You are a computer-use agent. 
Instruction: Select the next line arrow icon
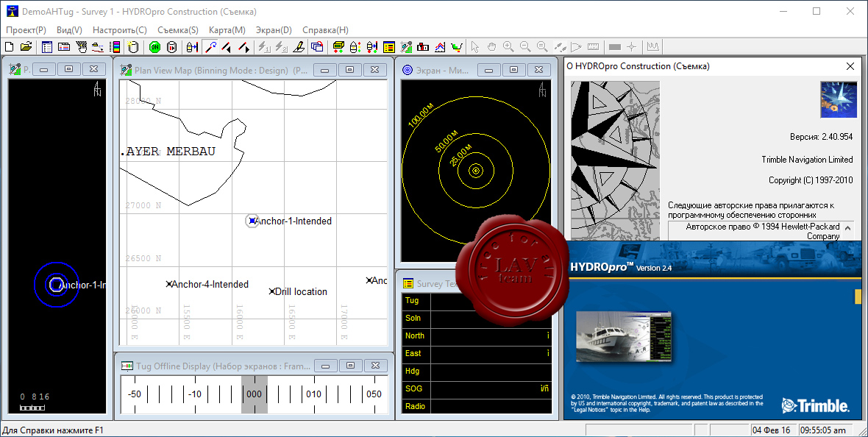tap(243, 47)
